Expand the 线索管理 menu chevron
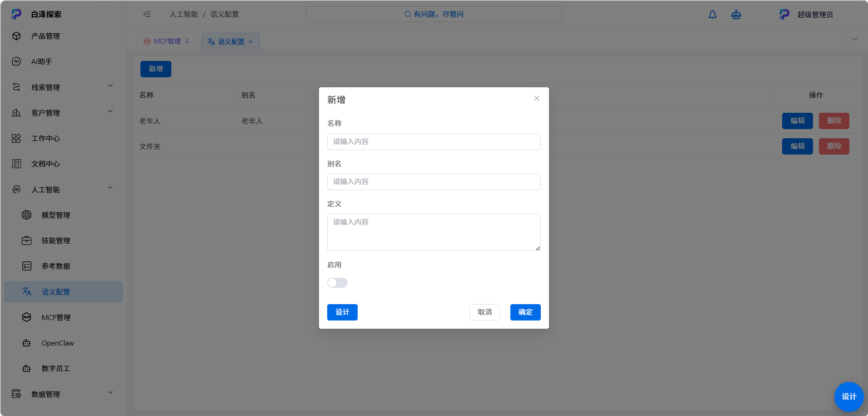This screenshot has height=416, width=868. click(110, 85)
